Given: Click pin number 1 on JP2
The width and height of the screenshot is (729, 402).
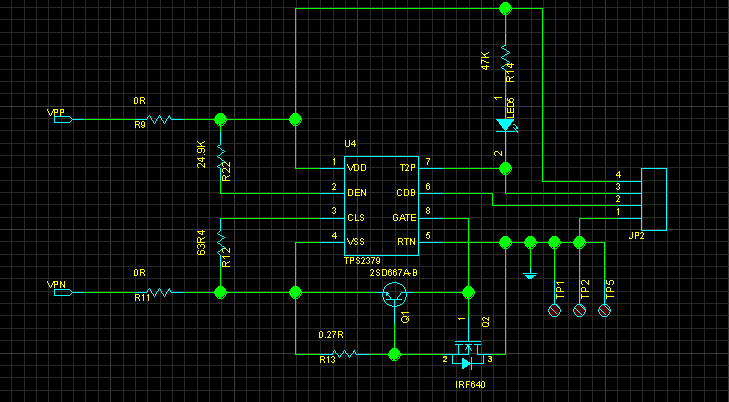Looking at the screenshot, I should coord(618,212).
